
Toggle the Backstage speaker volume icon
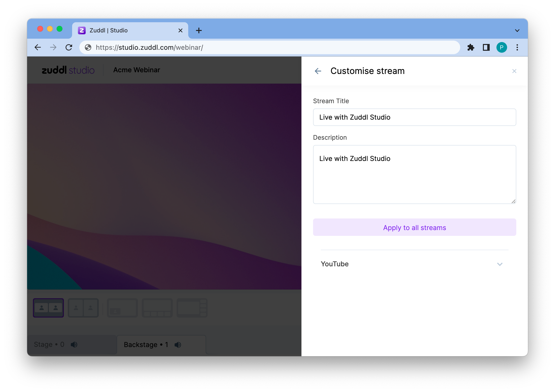tap(178, 345)
